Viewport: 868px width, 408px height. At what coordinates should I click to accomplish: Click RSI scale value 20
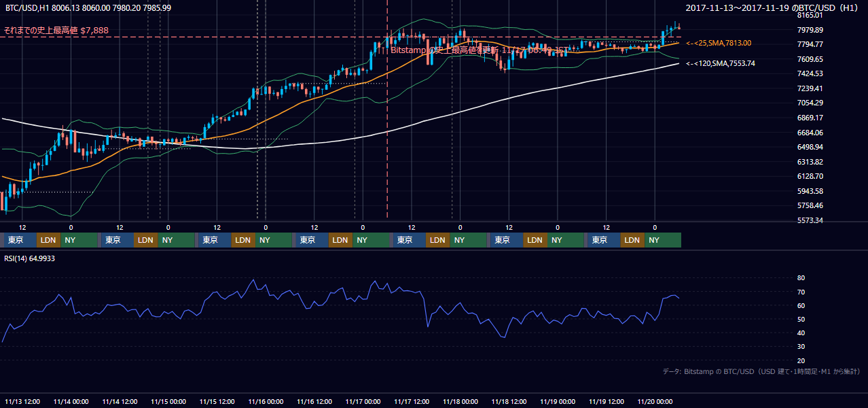[x=801, y=360]
